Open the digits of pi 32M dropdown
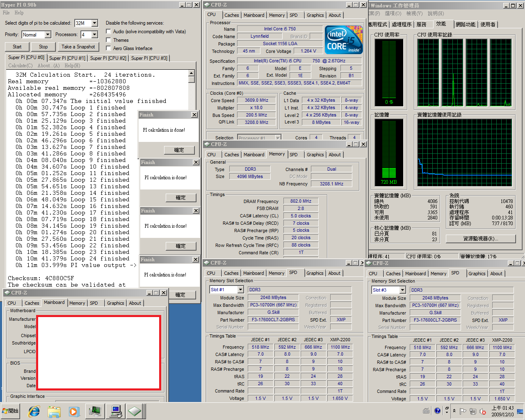 pyautogui.click(x=95, y=23)
